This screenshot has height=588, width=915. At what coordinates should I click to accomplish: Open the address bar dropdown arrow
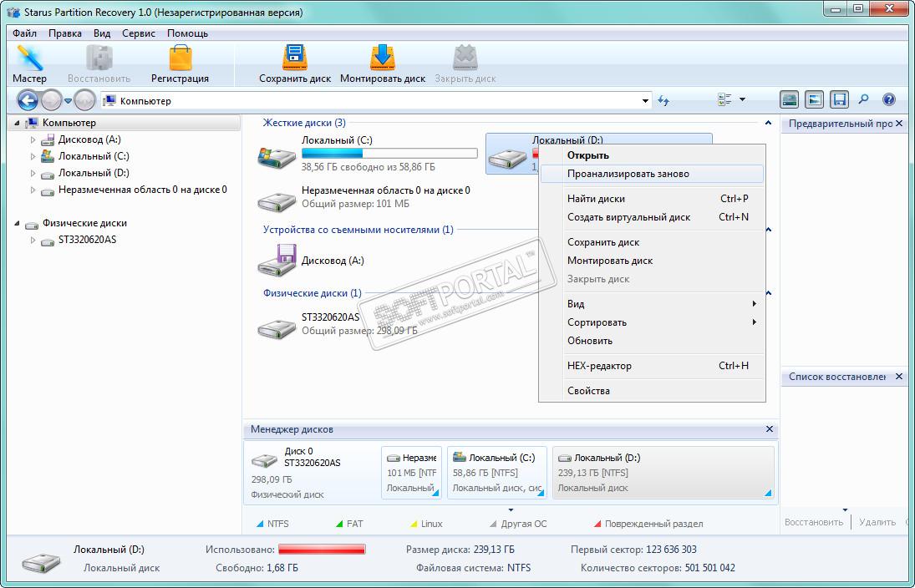click(645, 101)
